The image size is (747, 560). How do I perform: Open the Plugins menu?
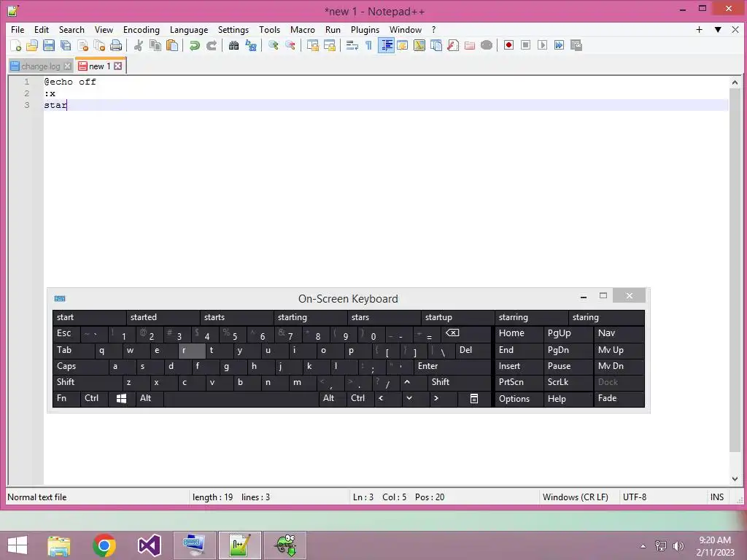click(x=365, y=29)
